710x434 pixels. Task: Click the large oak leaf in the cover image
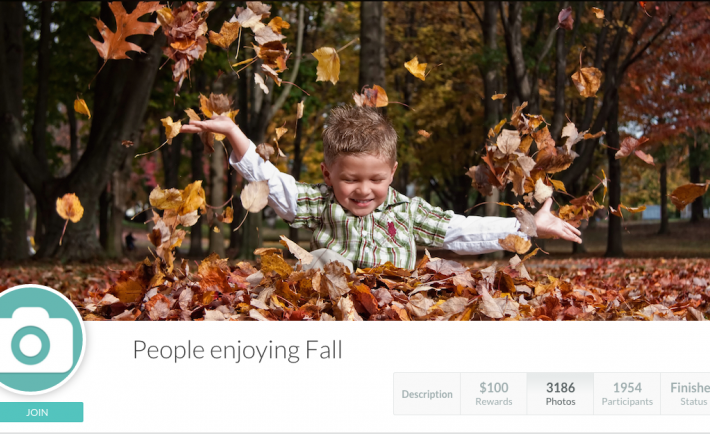tap(123, 32)
